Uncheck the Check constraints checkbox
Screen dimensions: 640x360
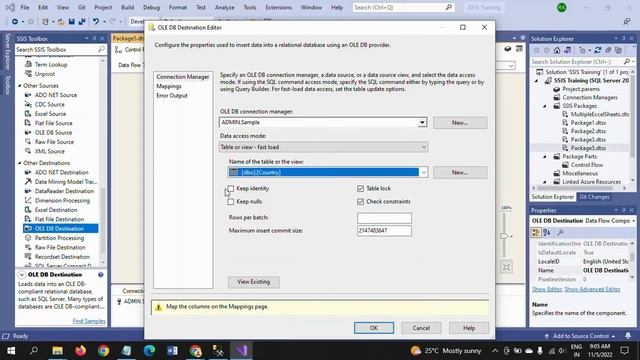pos(360,202)
